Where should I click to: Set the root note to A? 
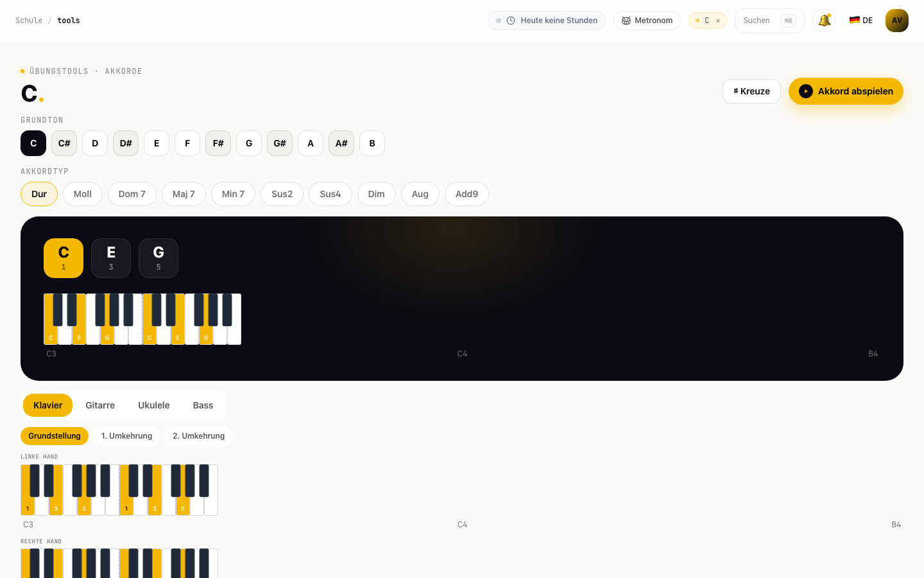click(x=311, y=143)
